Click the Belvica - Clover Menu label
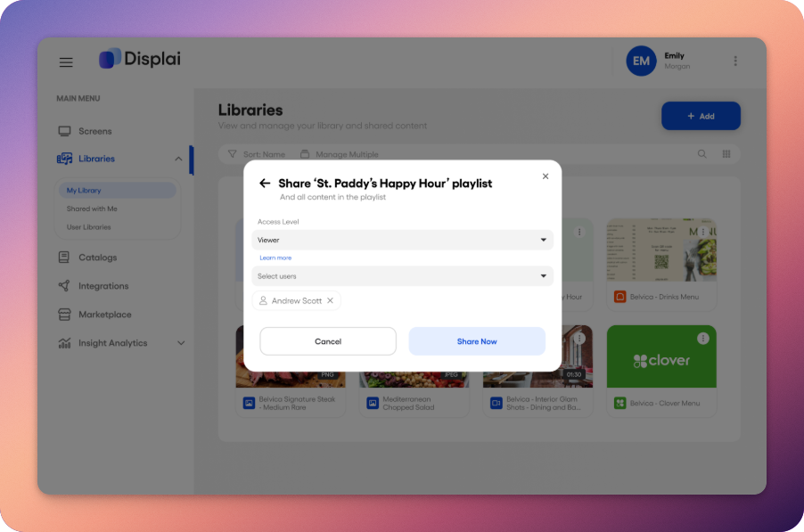Viewport: 804px width, 532px height. point(665,404)
